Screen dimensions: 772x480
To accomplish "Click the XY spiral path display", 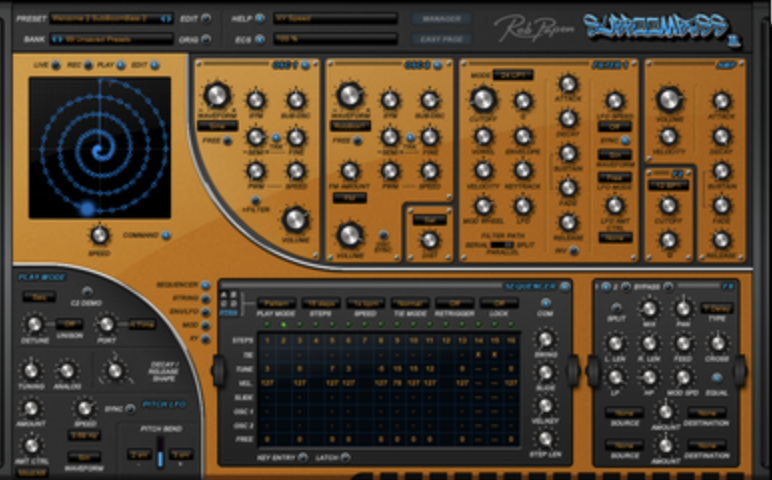I will coord(100,147).
